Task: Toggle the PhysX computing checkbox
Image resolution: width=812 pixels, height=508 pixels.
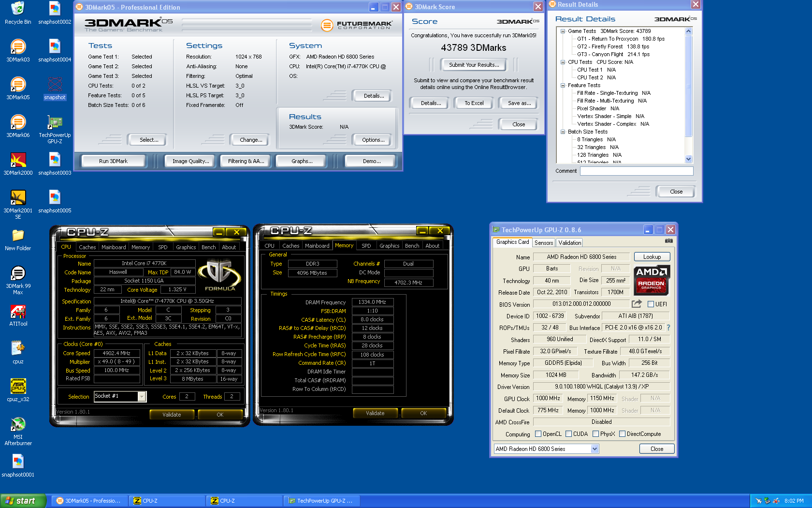Action: pyautogui.click(x=595, y=434)
